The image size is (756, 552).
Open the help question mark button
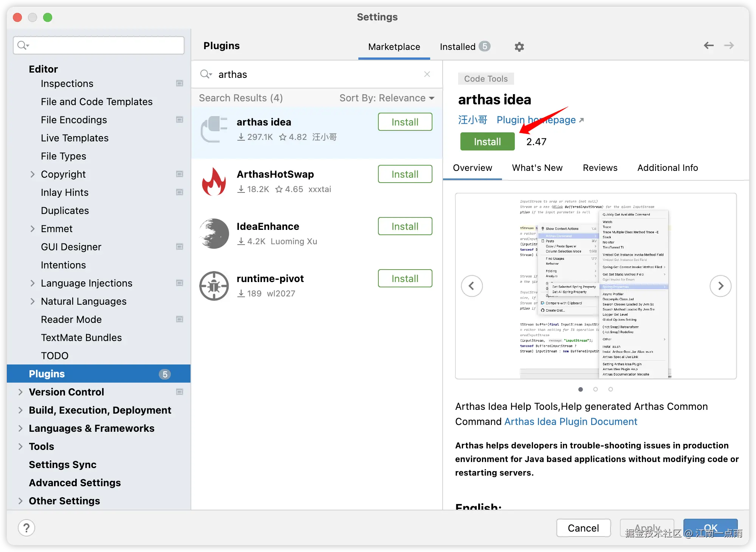pos(26,527)
